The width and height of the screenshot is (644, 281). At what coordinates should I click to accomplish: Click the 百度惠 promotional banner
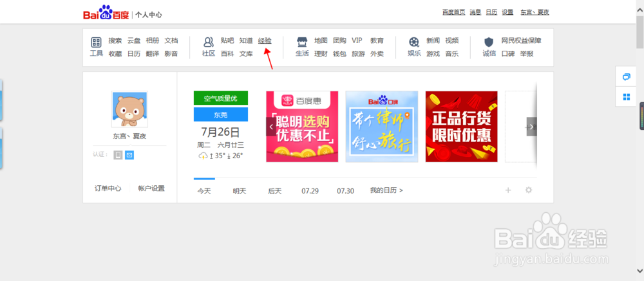(x=302, y=126)
